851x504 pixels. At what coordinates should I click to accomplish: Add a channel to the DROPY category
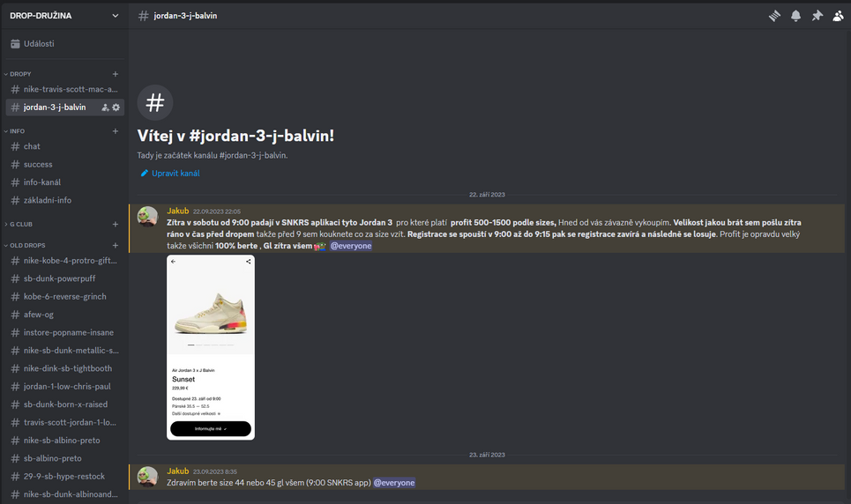[x=116, y=74]
